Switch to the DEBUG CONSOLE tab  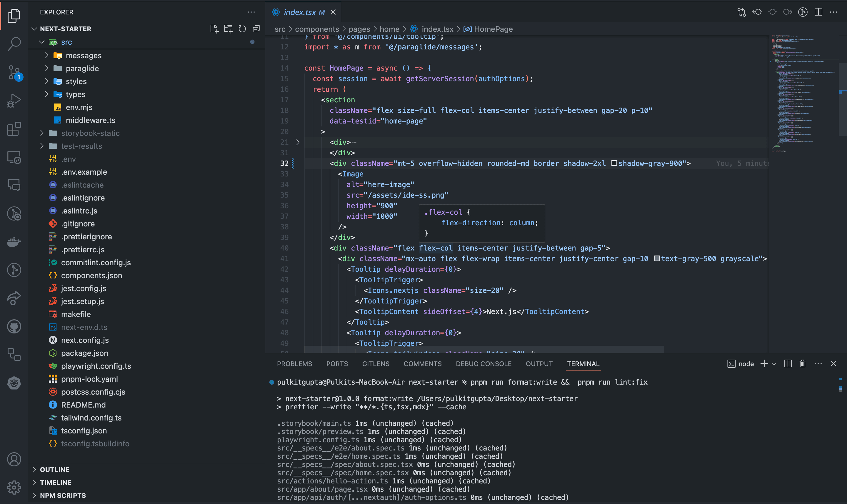tap(483, 364)
